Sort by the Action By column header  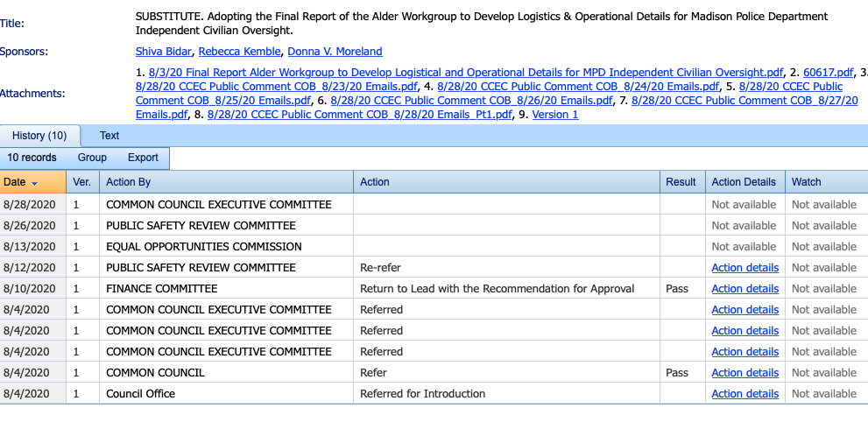226,182
